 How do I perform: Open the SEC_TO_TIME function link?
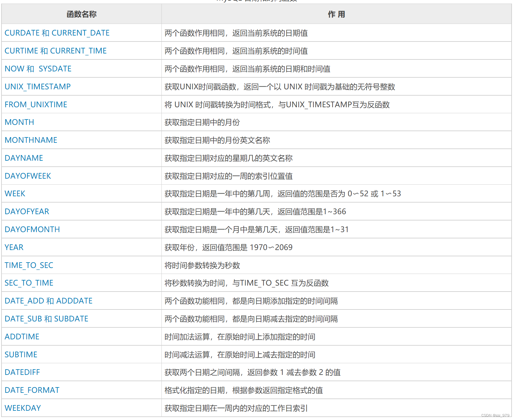click(x=29, y=283)
